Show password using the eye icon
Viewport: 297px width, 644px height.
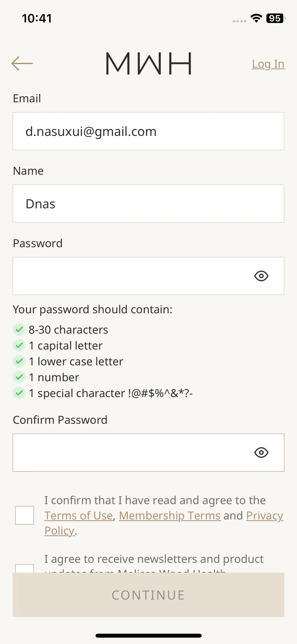click(261, 276)
